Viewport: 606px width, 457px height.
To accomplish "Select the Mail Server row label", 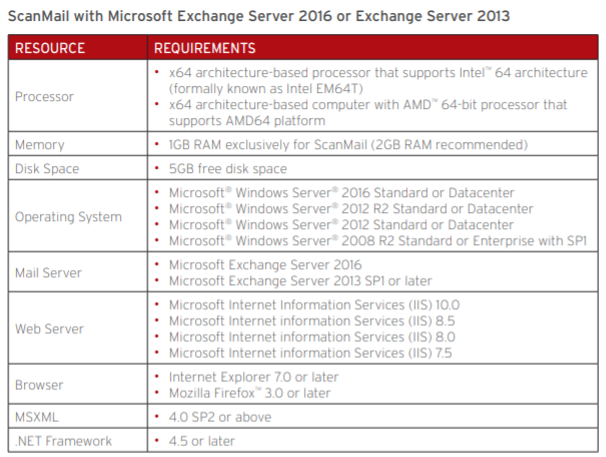I will pos(49,272).
